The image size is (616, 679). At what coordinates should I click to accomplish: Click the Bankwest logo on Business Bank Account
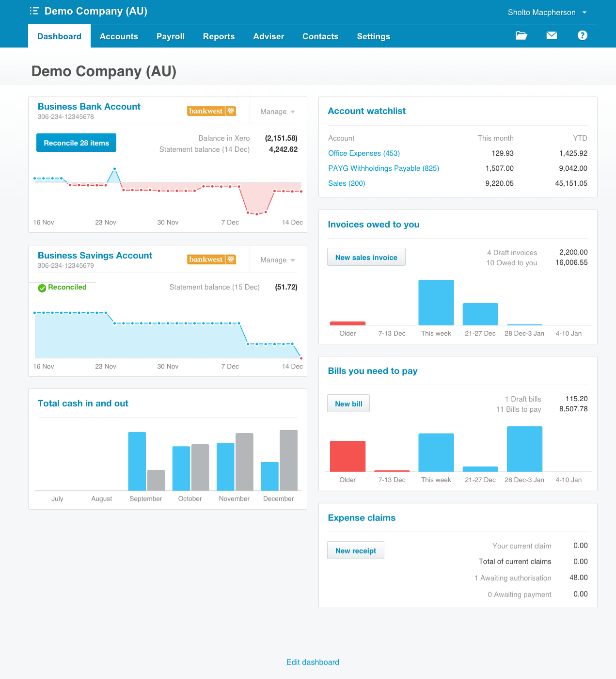tap(211, 111)
